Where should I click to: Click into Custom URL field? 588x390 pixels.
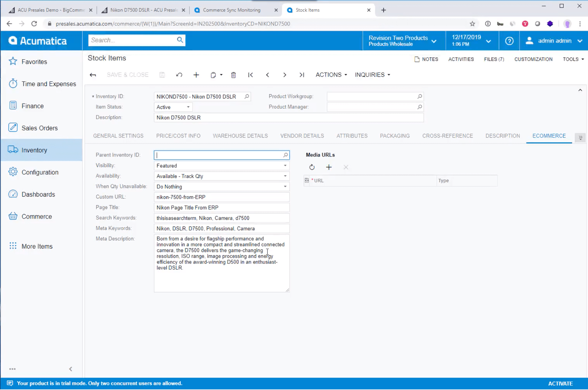(x=222, y=197)
